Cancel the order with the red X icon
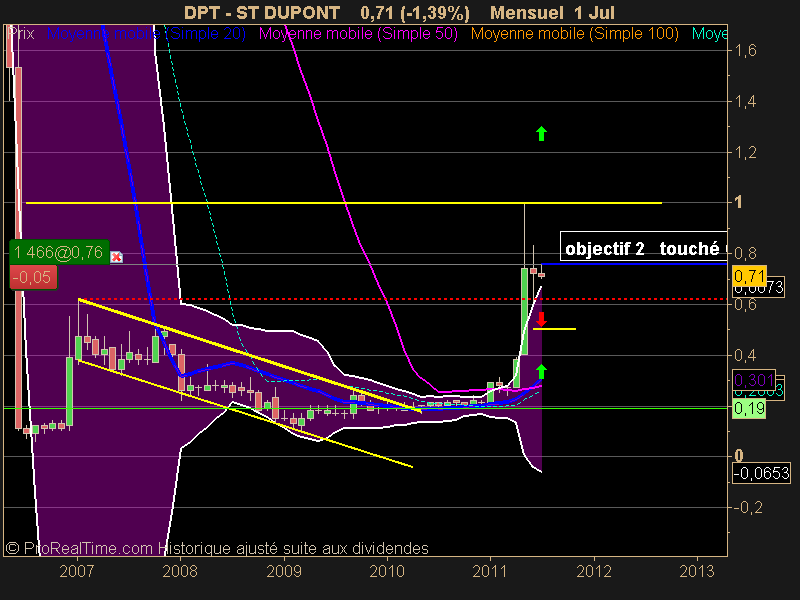This screenshot has height=600, width=800. (x=116, y=257)
